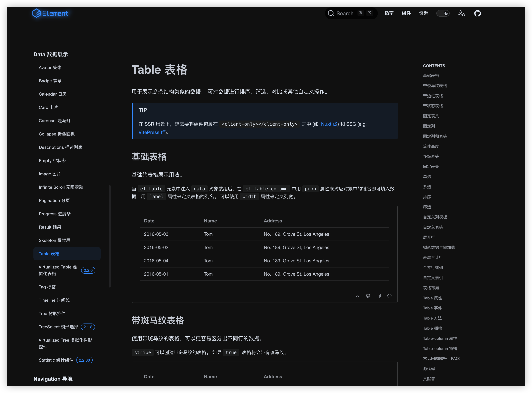Jump to 多选 in contents
Viewport: 532px width, 393px height.
coord(427,187)
